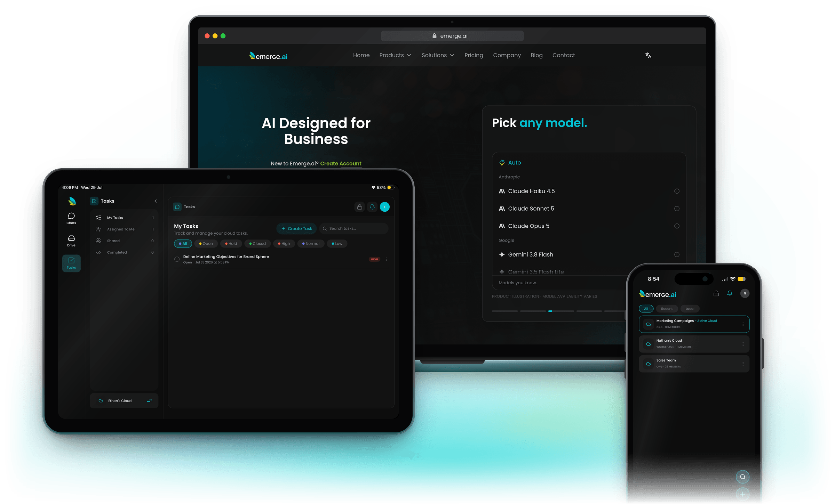The image size is (835, 504).
Task: Open the E user avatar on tablet
Action: point(385,207)
